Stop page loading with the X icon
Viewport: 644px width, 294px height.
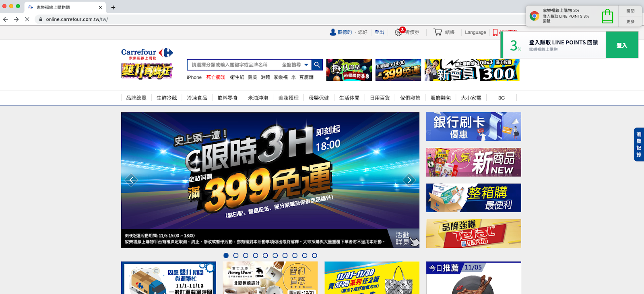point(27,19)
